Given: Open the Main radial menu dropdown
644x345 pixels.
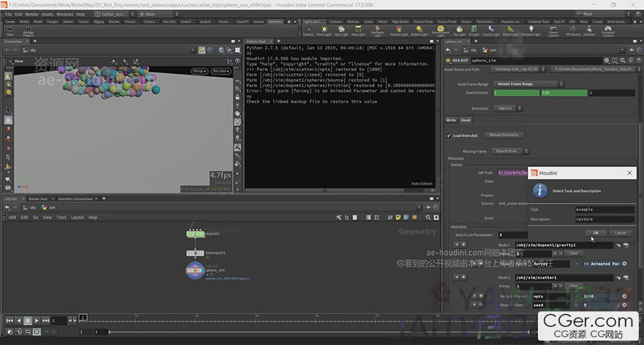Looking at the screenshot, I should click(157, 14).
